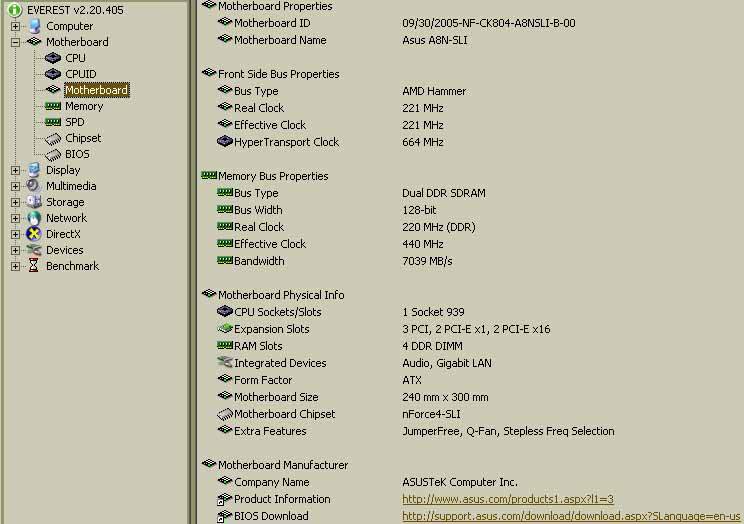Click the EVEREST green info icon

[15, 9]
